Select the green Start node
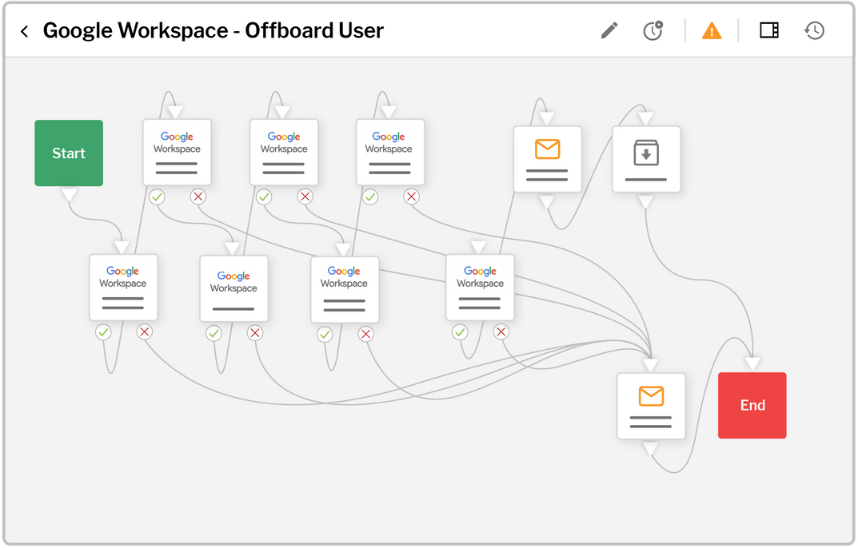 coord(69,153)
